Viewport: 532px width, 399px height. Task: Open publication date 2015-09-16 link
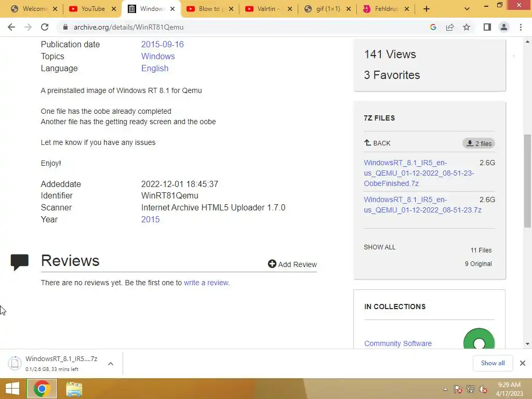[x=162, y=45]
